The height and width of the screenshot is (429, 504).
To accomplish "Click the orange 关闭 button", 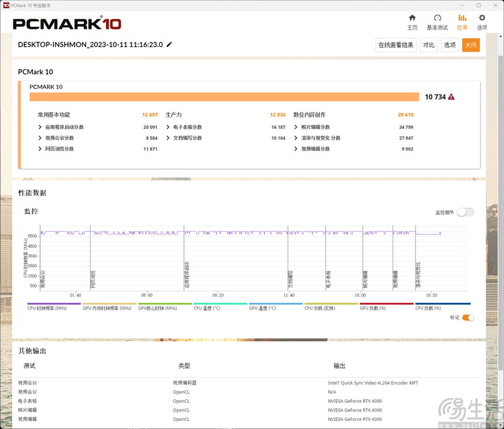I will tap(471, 45).
